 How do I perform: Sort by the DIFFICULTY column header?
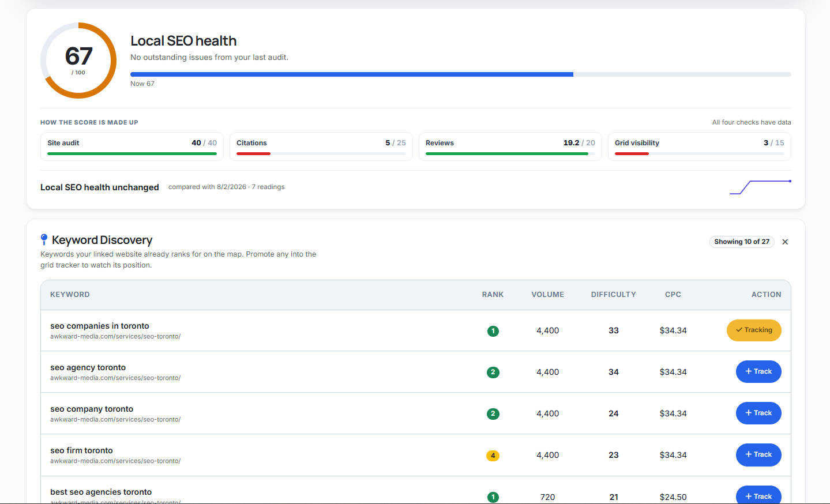[x=614, y=295]
